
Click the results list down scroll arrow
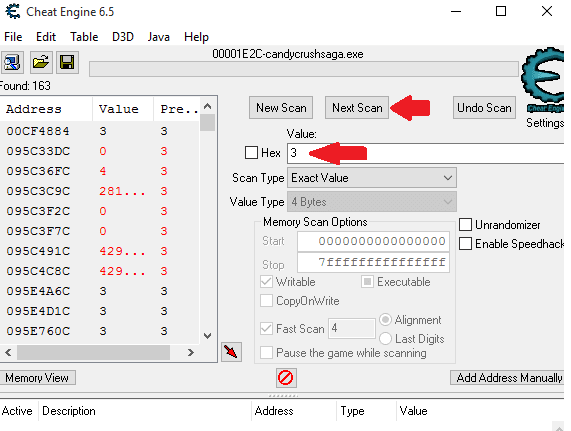pos(208,336)
